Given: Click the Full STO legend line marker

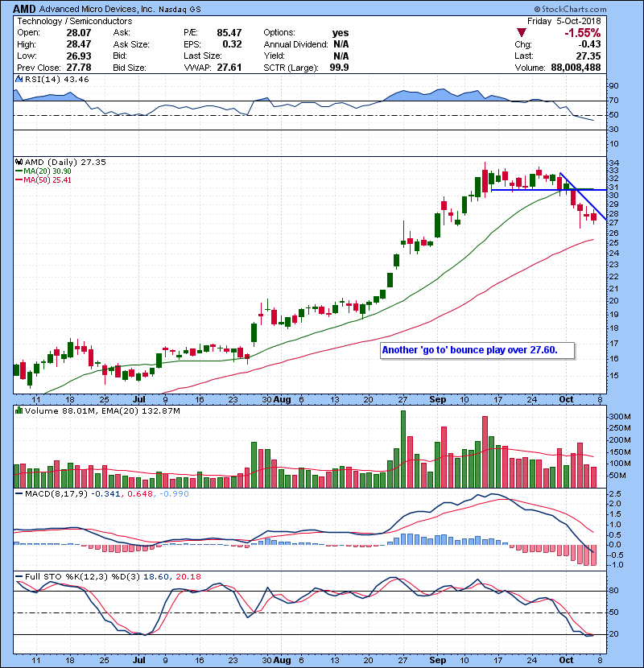Looking at the screenshot, I should (x=19, y=577).
